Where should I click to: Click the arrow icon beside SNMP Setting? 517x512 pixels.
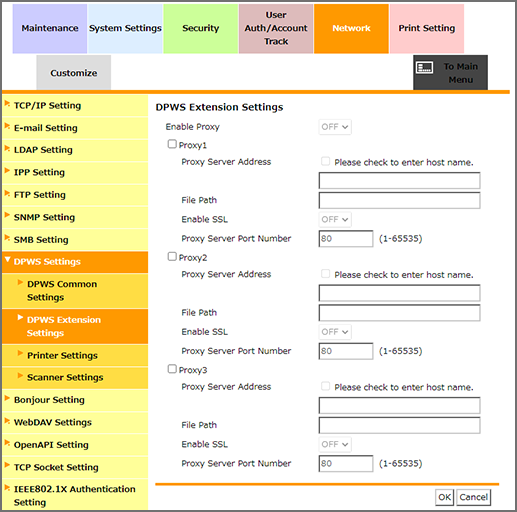coord(7,215)
